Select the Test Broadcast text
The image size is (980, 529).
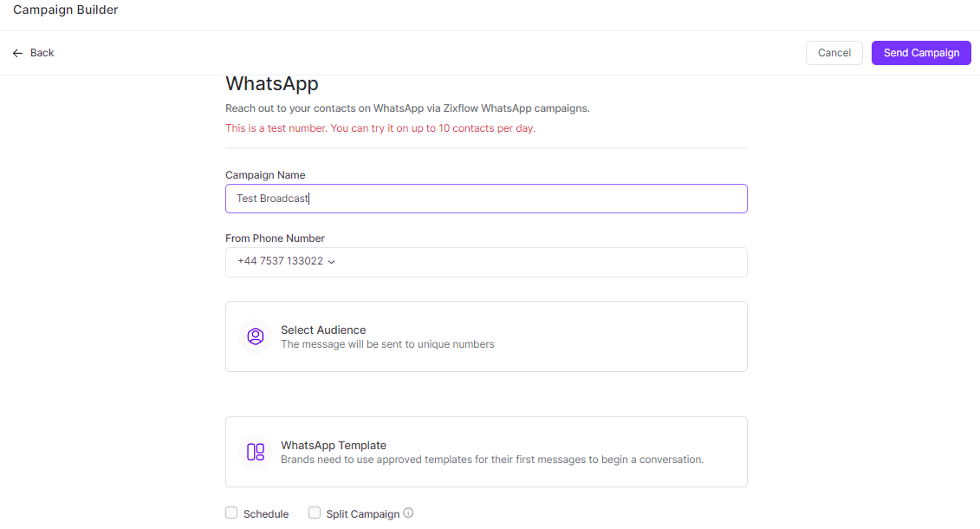[x=270, y=199]
